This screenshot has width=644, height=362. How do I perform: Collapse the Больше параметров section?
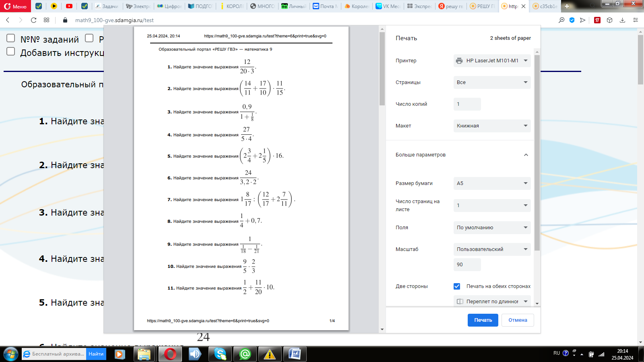(x=526, y=155)
